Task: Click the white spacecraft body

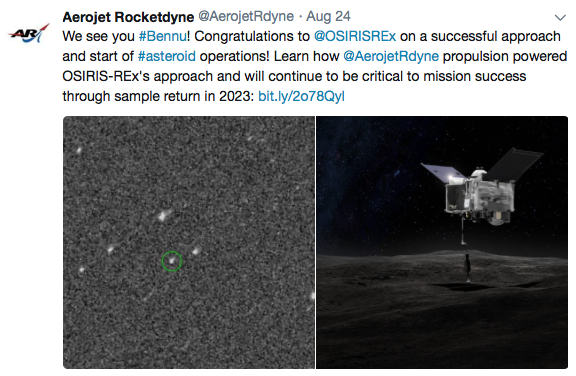Action: [x=479, y=196]
